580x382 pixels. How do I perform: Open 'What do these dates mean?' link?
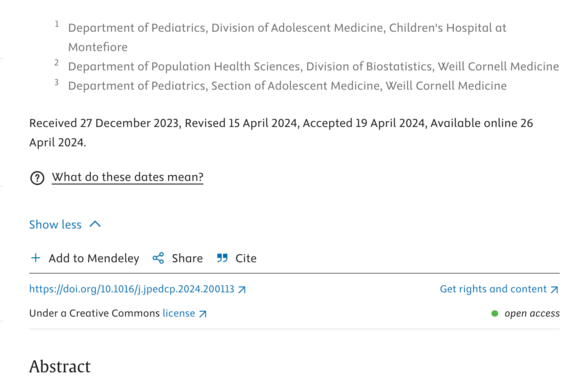(x=128, y=177)
